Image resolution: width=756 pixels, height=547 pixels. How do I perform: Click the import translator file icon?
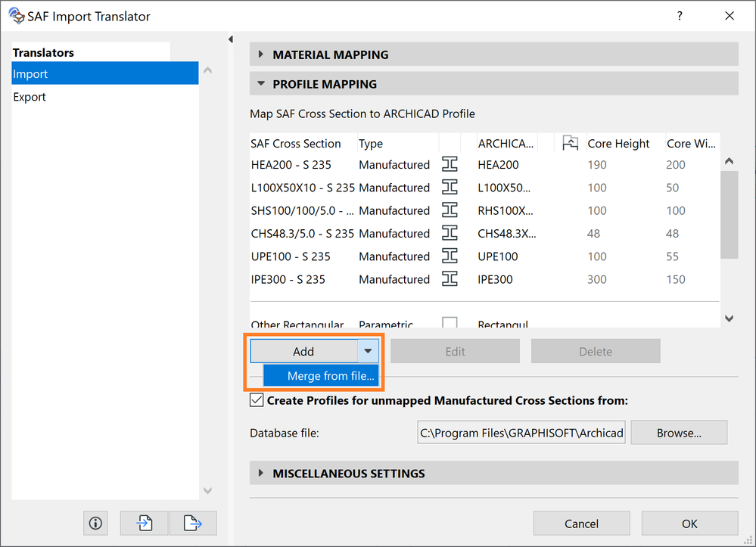tap(144, 523)
